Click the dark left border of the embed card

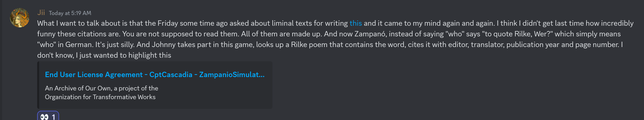pos(38,85)
